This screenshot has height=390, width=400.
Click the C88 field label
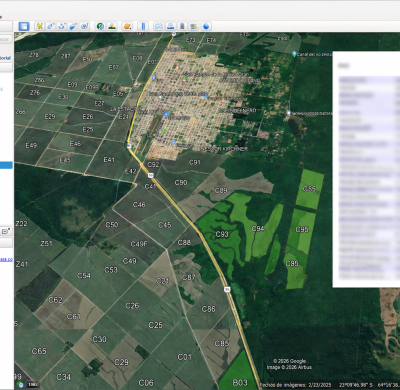pyautogui.click(x=184, y=242)
